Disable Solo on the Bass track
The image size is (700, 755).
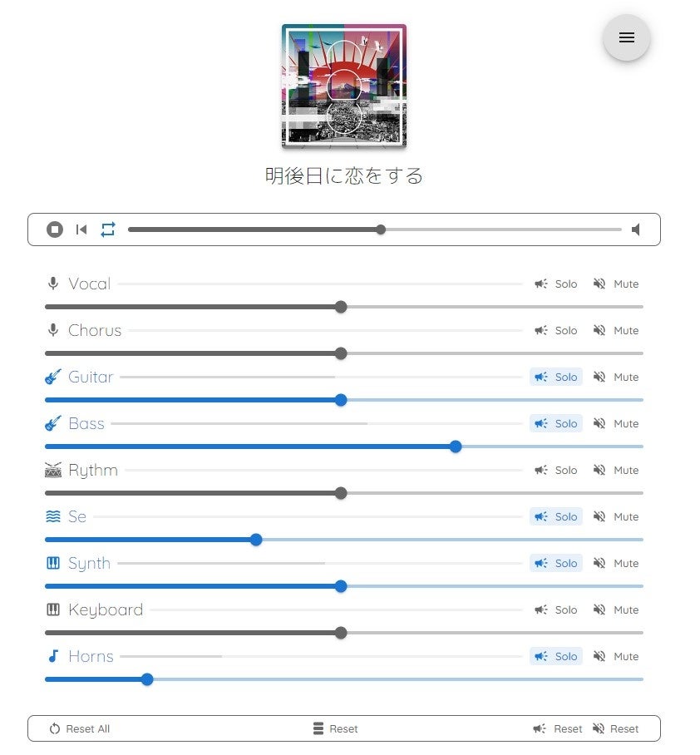click(556, 423)
